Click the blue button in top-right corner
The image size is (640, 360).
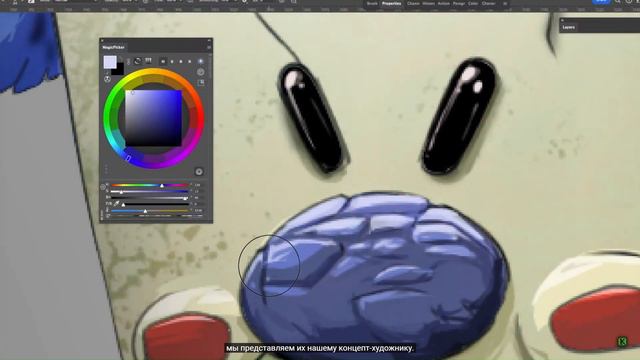(602, 2)
